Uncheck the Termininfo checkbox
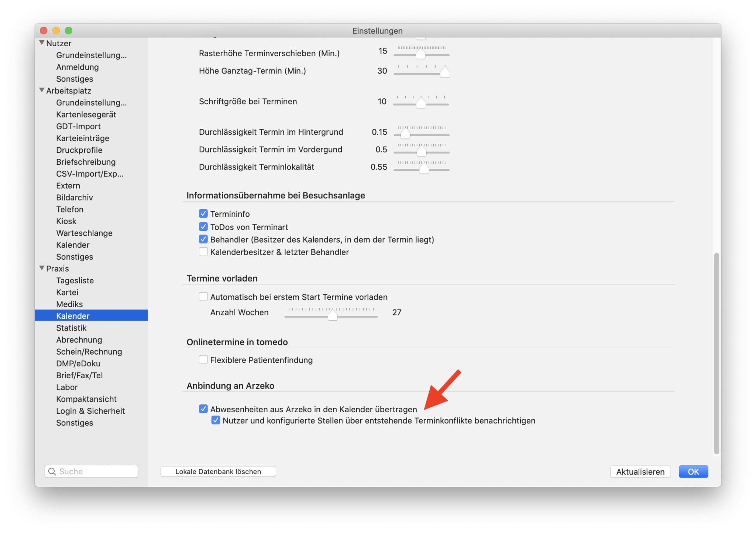756x533 pixels. [x=203, y=213]
